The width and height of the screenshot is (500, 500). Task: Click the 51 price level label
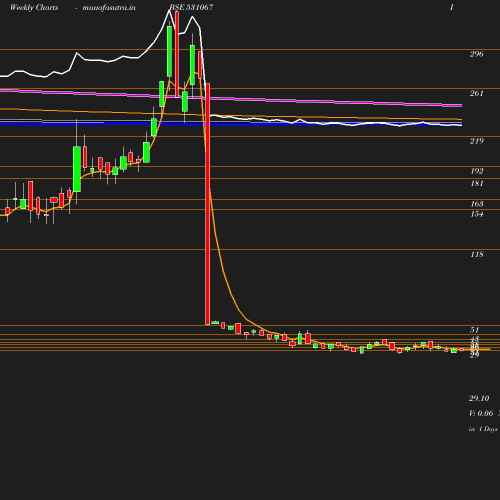(x=474, y=330)
